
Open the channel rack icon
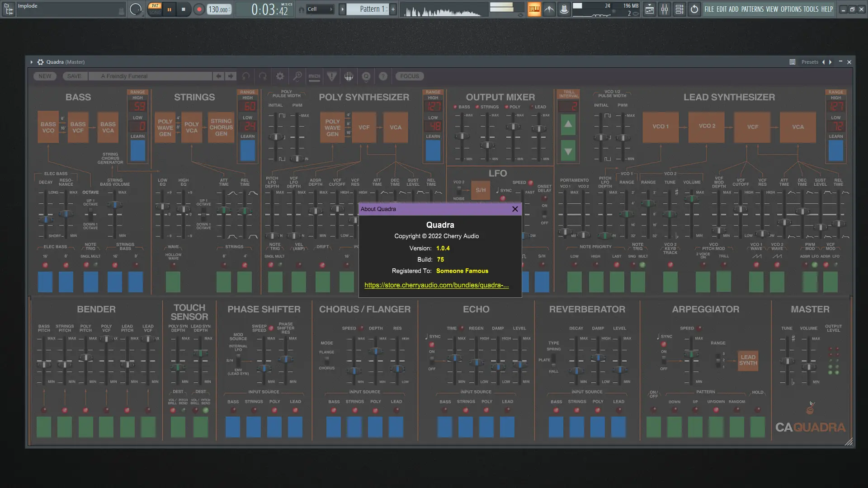679,9
